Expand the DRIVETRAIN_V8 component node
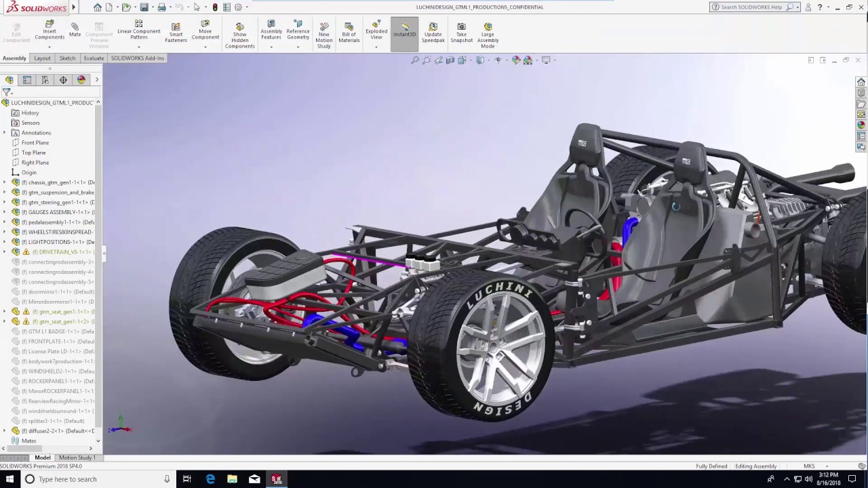Screen dimensions: 868x488 point(5,252)
